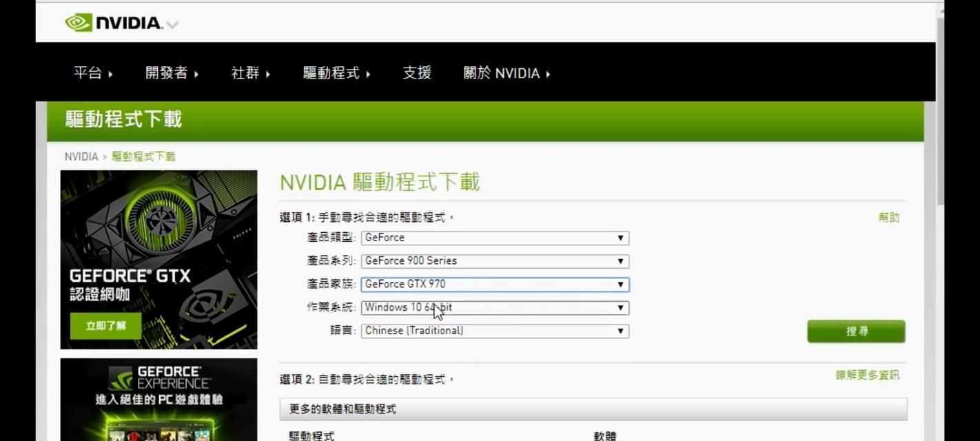Open the 作業系統 Windows 10 64-bit dropdown
This screenshot has width=980, height=441.
495,308
